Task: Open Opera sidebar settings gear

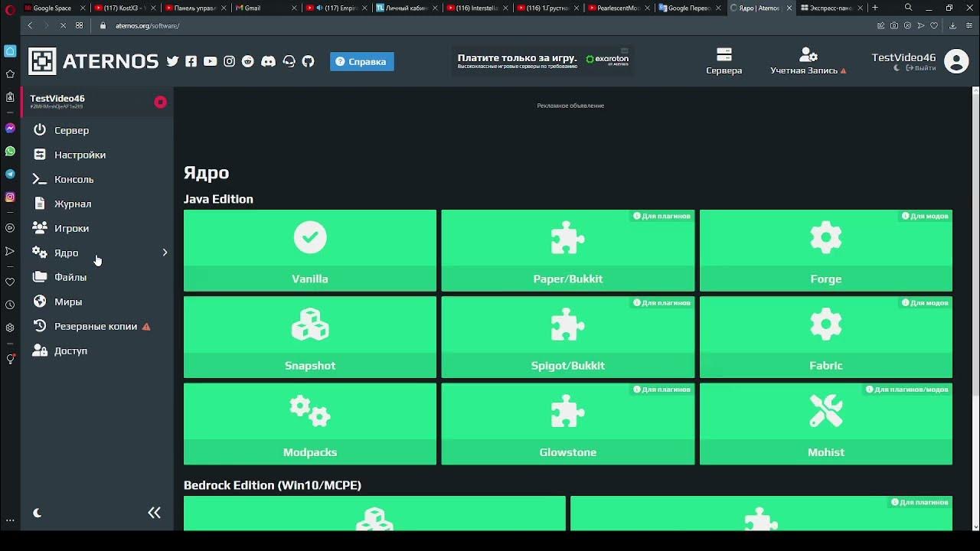Action: tap(10, 328)
